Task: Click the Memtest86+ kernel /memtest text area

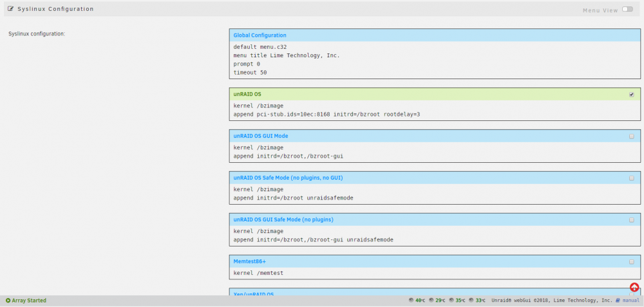Action: [x=435, y=274]
